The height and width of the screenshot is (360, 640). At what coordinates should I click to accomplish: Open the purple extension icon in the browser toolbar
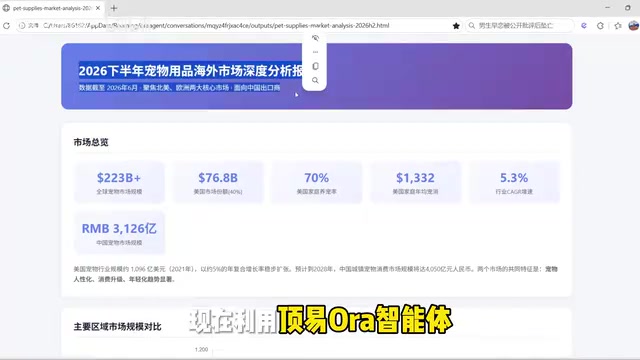pyautogui.click(x=584, y=25)
